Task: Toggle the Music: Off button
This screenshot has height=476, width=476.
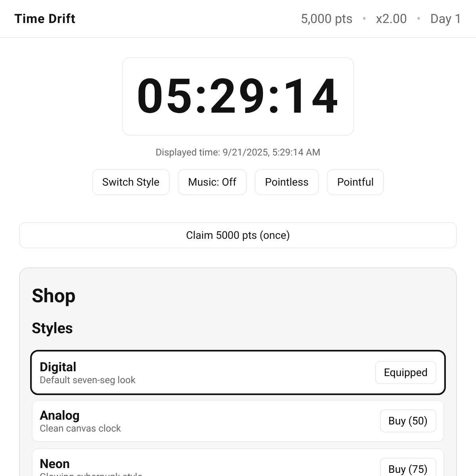Action: 212,182
